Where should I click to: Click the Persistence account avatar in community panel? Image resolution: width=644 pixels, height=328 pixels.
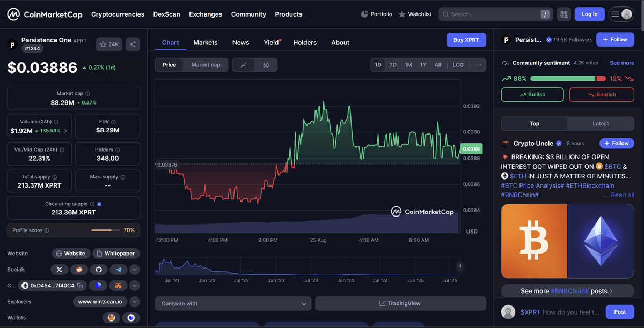pyautogui.click(x=506, y=40)
